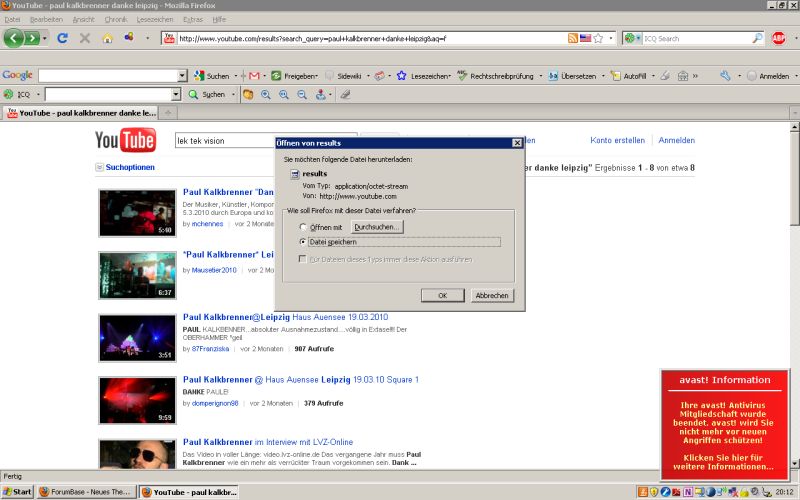Click the Firefox icon on the ForumBase taskbar button

pos(44,492)
